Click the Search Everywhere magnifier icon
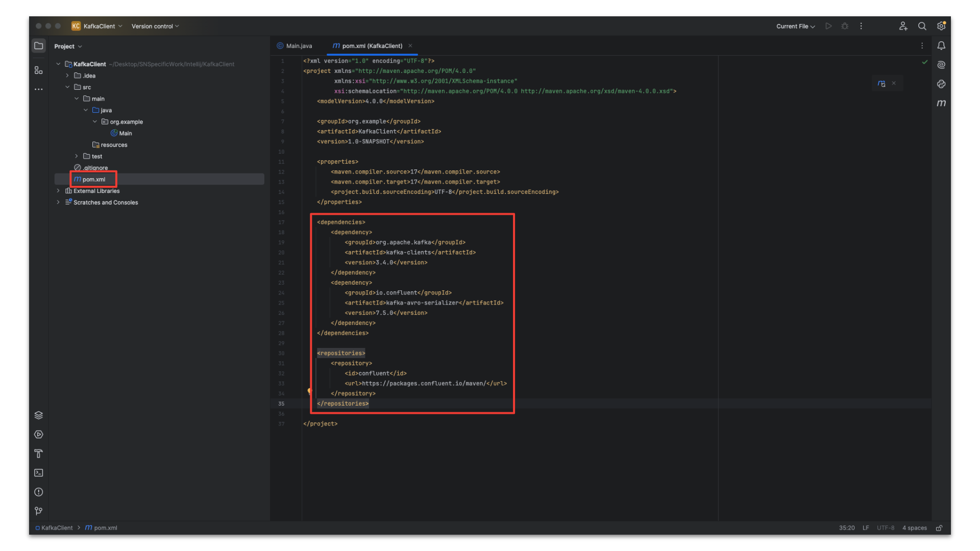980x551 pixels. (x=922, y=26)
